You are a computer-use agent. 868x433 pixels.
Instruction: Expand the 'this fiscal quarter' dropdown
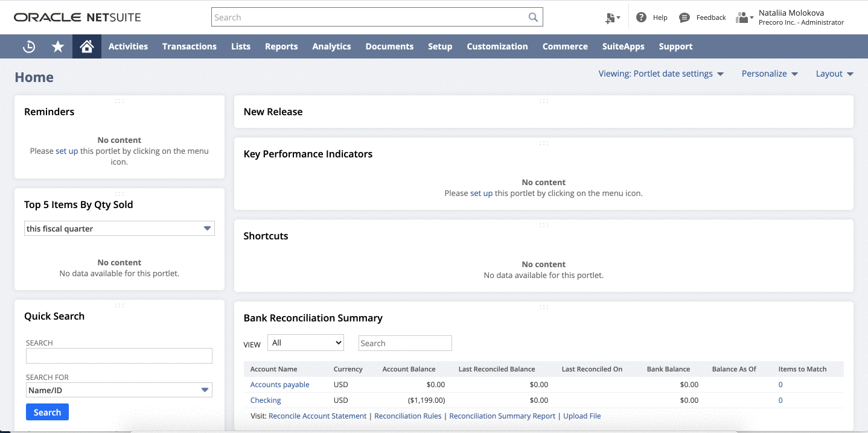pos(208,228)
